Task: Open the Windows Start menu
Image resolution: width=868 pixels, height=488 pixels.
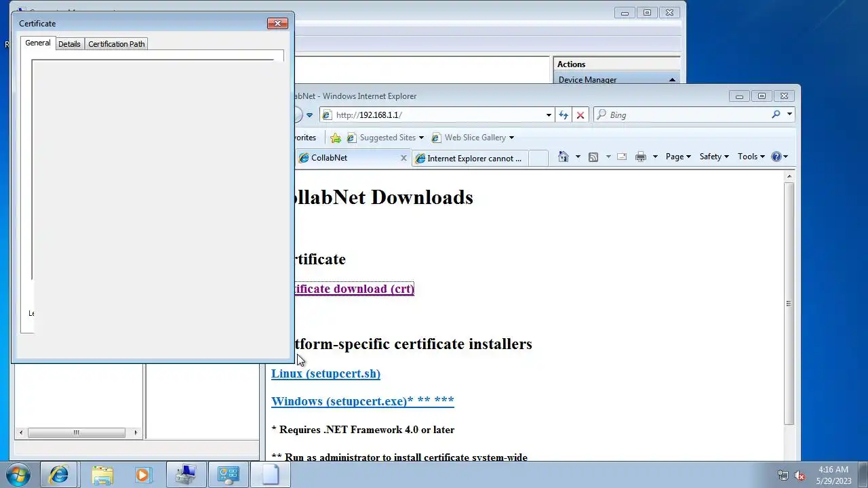Action: pos(18,474)
